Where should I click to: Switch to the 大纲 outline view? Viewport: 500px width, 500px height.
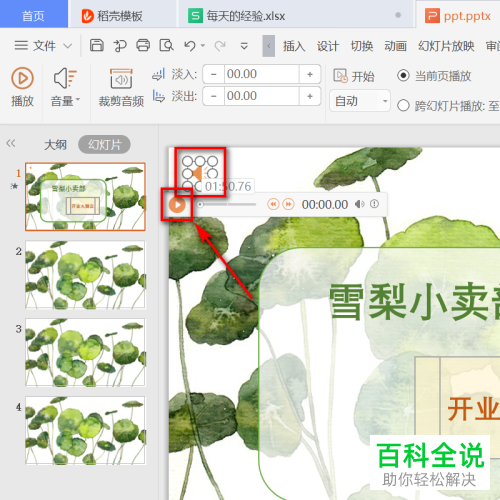point(55,145)
